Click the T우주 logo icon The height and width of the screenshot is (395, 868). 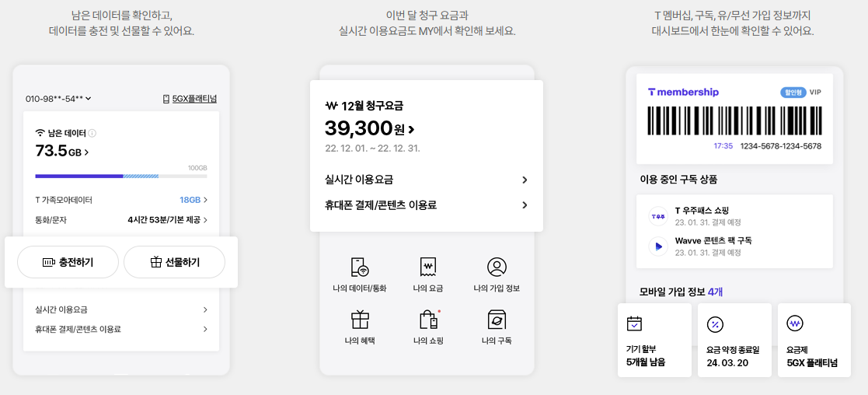658,216
